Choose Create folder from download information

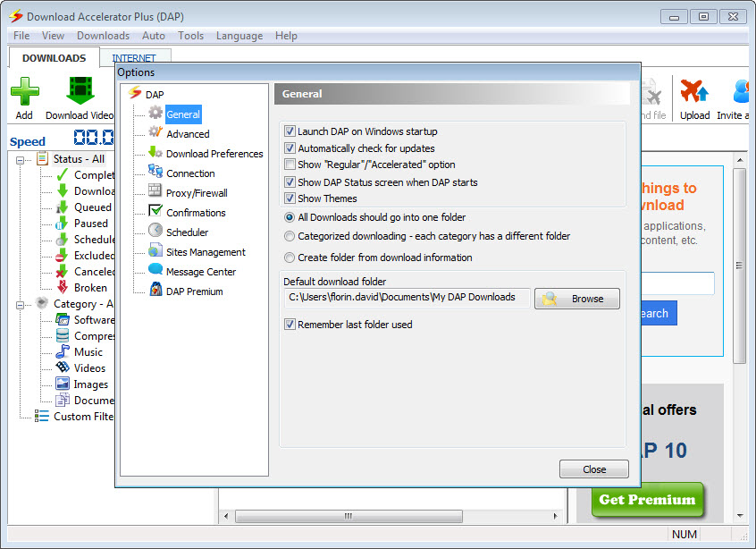click(x=290, y=258)
